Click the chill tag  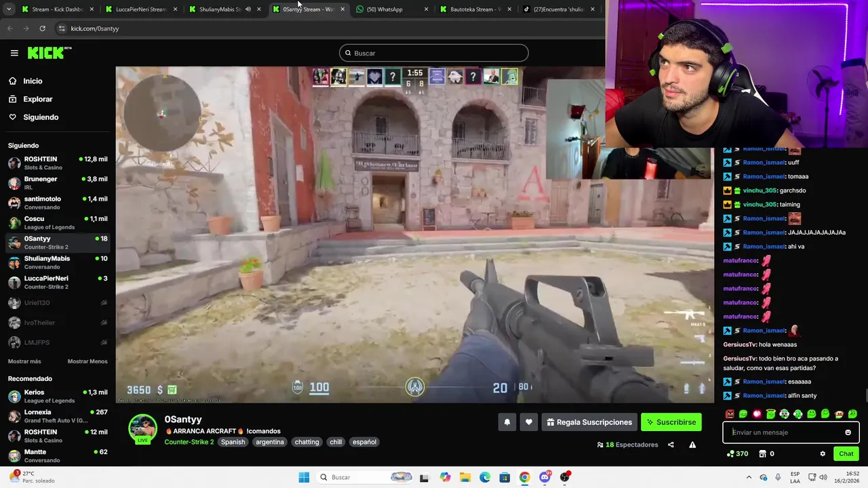(336, 442)
